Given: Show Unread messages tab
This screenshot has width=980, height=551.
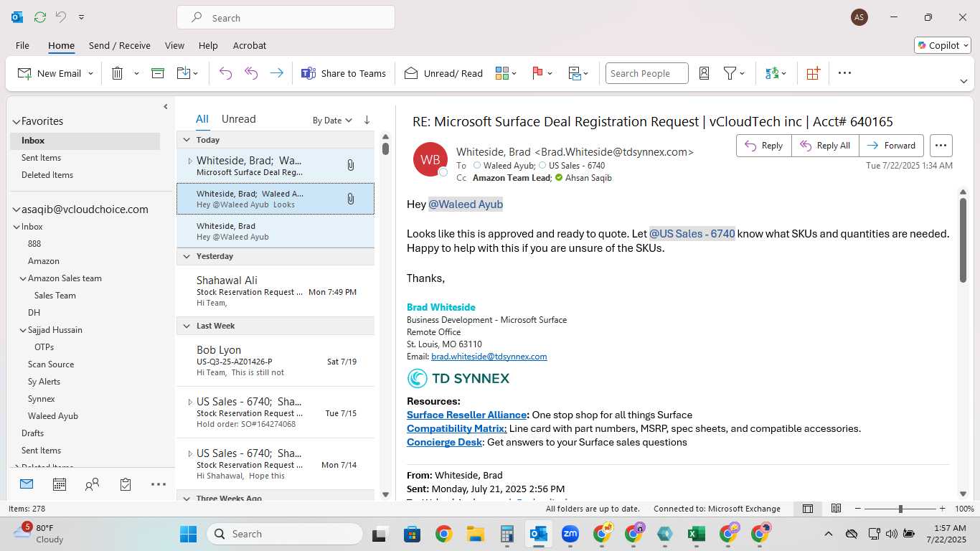Looking at the screenshot, I should [238, 119].
